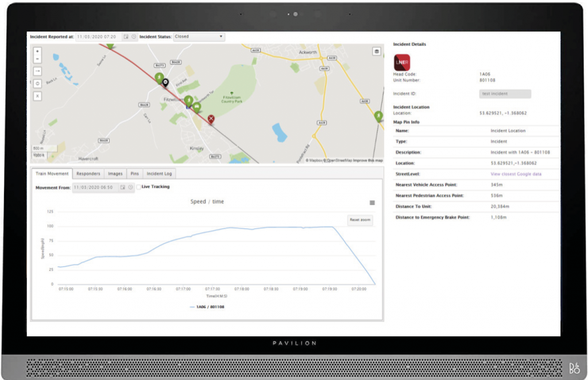Click the red incident location pin
Image resolution: width=588 pixels, height=380 pixels.
211,119
